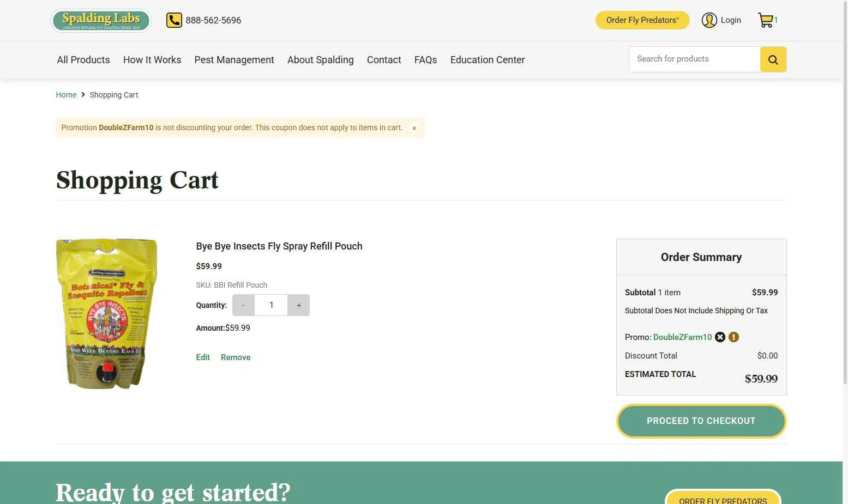Click the DoubleZFarm10 promo code link

[682, 337]
